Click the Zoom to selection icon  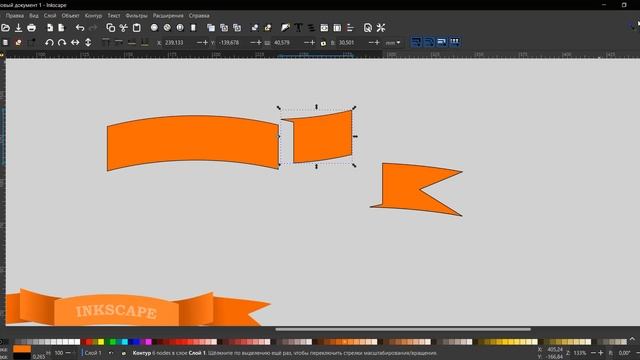(x=154, y=28)
